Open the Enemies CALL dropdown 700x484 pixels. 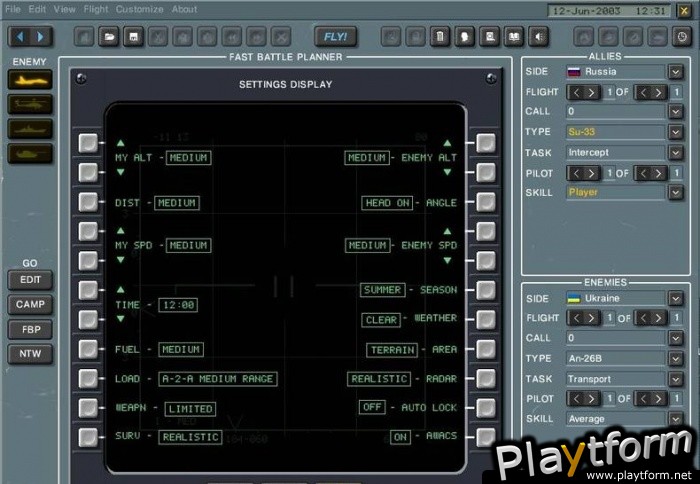coord(675,338)
